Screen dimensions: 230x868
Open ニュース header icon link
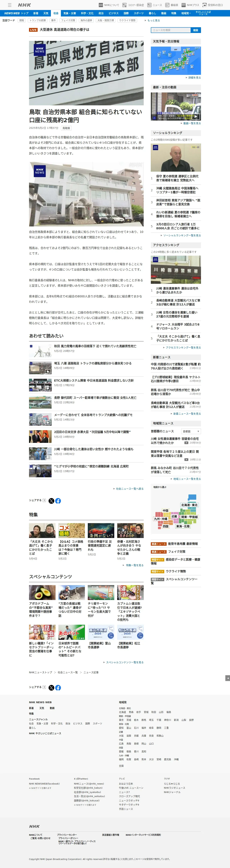pyautogui.click(x=155, y=5)
